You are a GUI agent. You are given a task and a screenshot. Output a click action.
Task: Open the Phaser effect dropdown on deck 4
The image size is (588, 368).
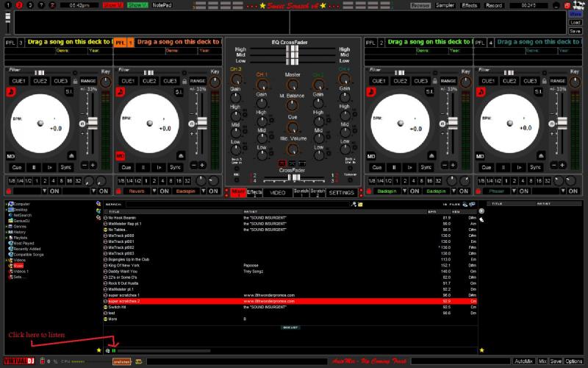[x=514, y=191]
